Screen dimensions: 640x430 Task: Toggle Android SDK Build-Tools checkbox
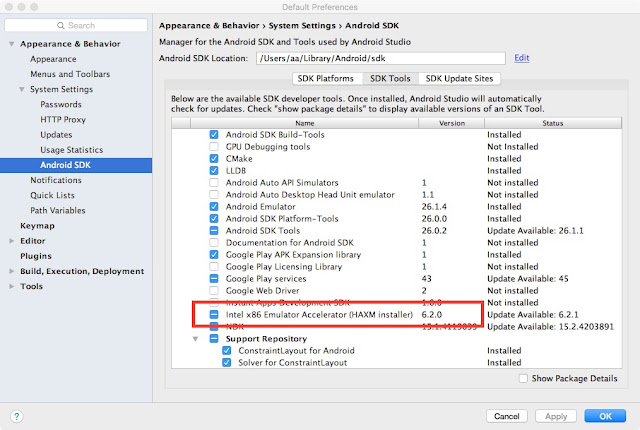point(214,135)
